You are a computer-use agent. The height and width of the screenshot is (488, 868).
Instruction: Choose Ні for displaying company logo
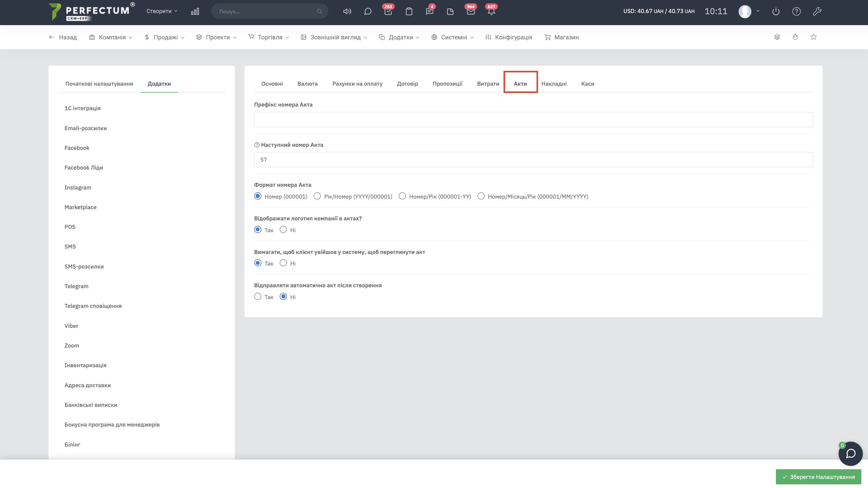click(x=283, y=230)
